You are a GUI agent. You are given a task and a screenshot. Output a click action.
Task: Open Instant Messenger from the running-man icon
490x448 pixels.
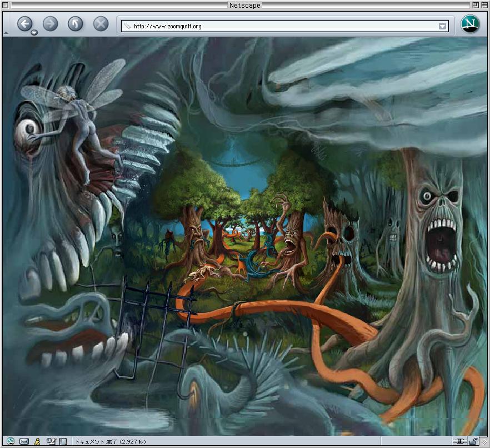pos(37,441)
